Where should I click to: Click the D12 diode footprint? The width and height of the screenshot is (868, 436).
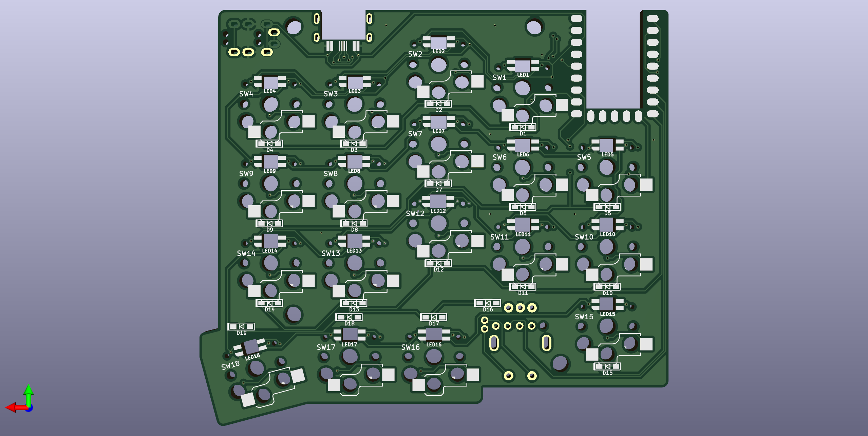coord(438,263)
